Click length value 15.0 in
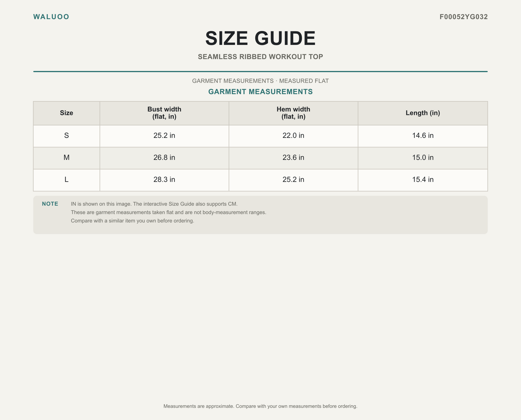This screenshot has height=420, width=521. coord(423,158)
